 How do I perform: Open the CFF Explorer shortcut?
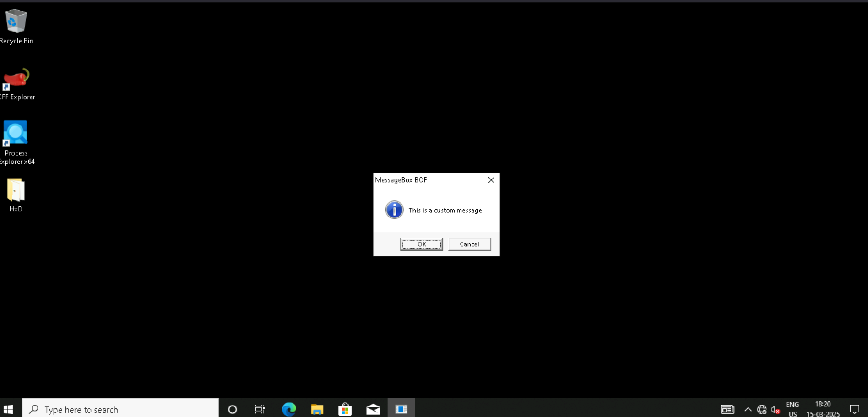click(16, 84)
